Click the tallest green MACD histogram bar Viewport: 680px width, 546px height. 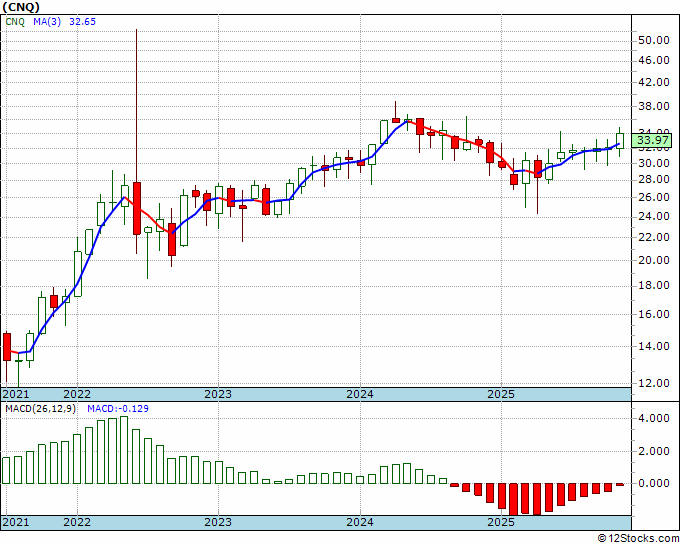(x=124, y=450)
